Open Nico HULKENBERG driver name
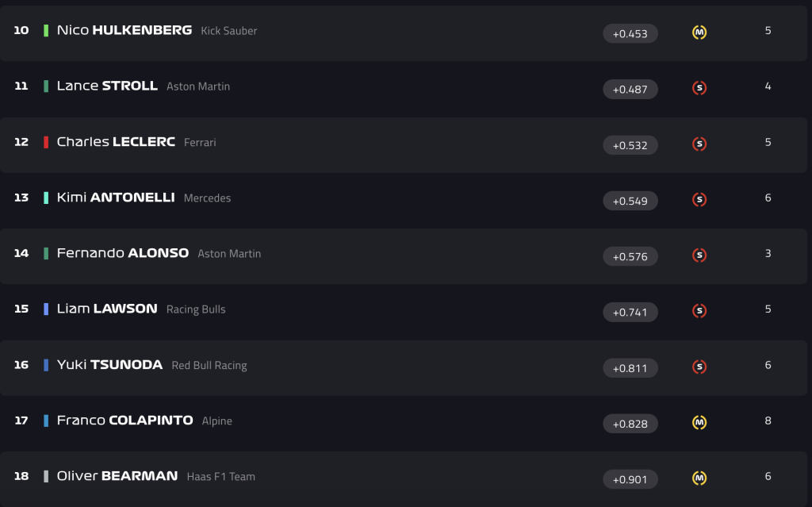 [124, 30]
